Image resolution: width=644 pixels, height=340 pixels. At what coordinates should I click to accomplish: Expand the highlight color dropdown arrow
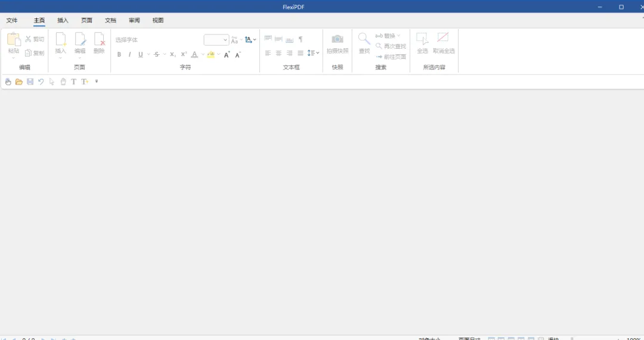point(218,55)
